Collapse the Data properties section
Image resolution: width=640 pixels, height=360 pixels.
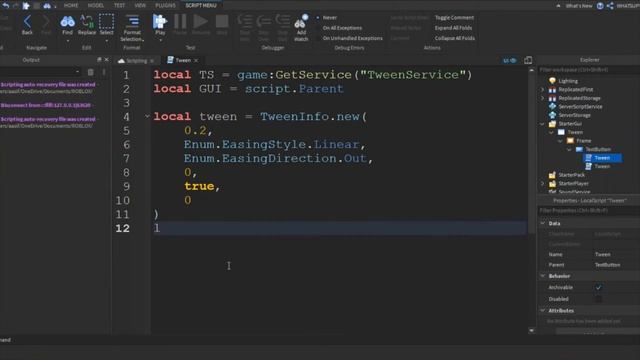543,223
